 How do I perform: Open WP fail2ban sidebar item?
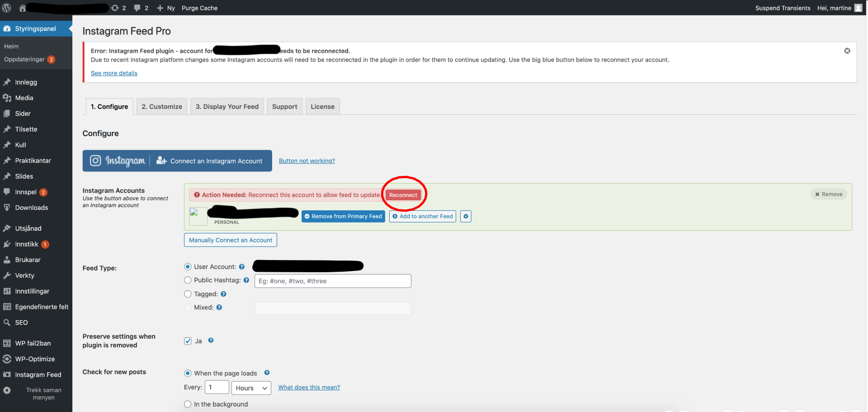(x=36, y=343)
